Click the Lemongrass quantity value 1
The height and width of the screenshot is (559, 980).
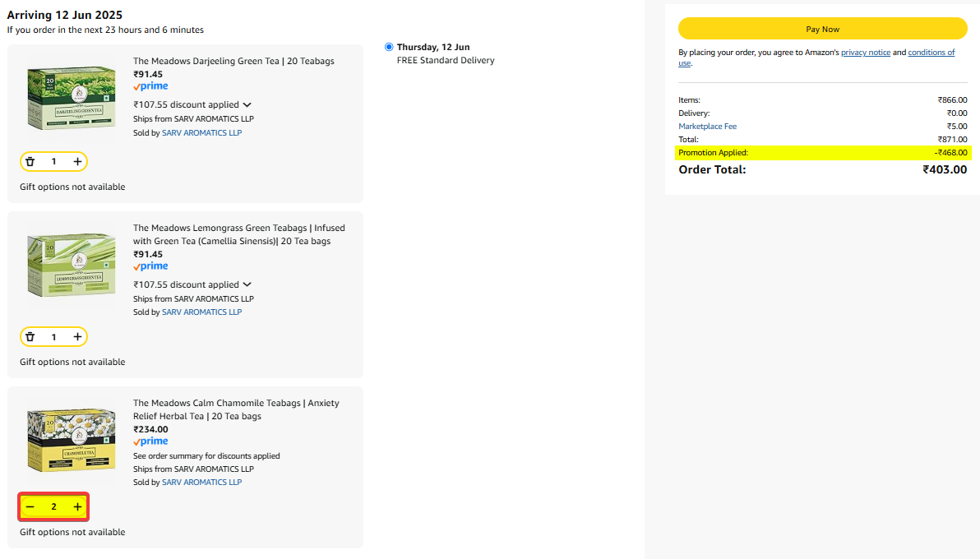click(x=53, y=337)
